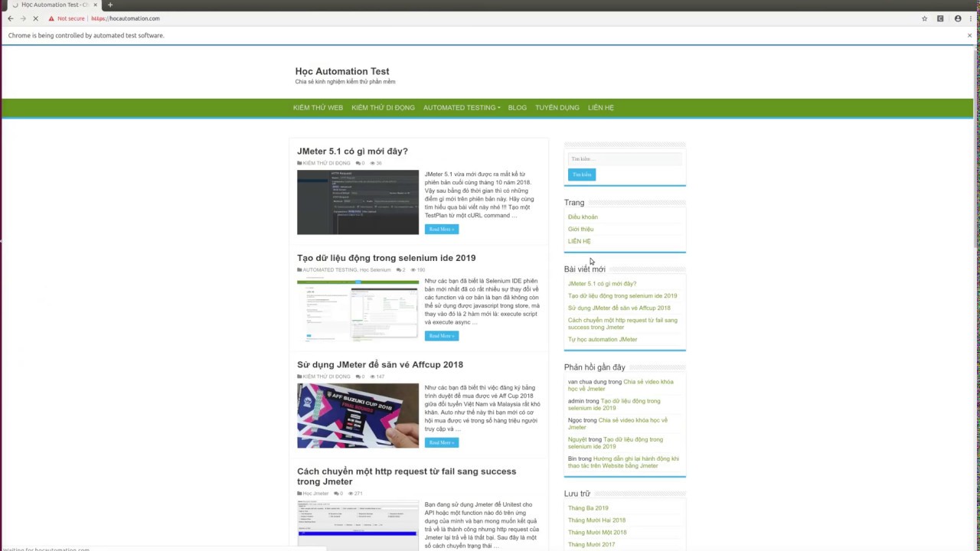Open the post Cách chuyển một http request từ fail sang success
The height and width of the screenshot is (551, 980).
coord(407,477)
